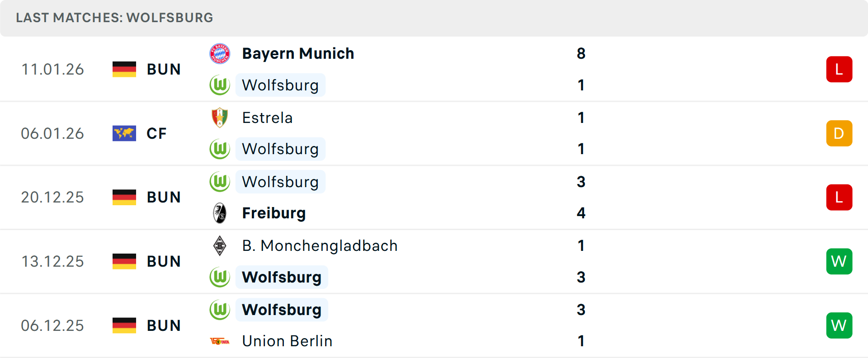Image resolution: width=868 pixels, height=358 pixels.
Task: Click the German flag beside 11.01.26
Action: (124, 69)
